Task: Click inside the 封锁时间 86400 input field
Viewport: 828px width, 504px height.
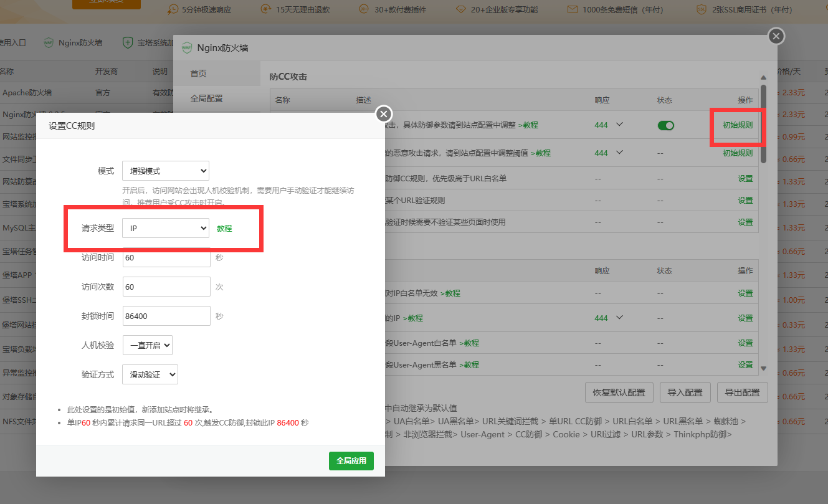Action: pos(166,316)
